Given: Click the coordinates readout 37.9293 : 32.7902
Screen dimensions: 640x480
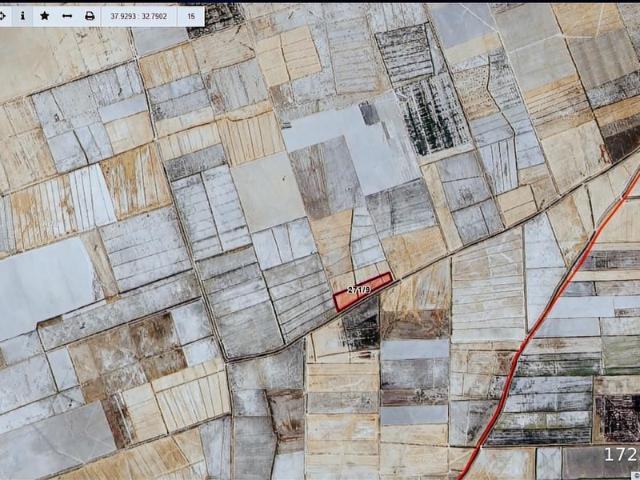Looking at the screenshot, I should (x=139, y=16).
